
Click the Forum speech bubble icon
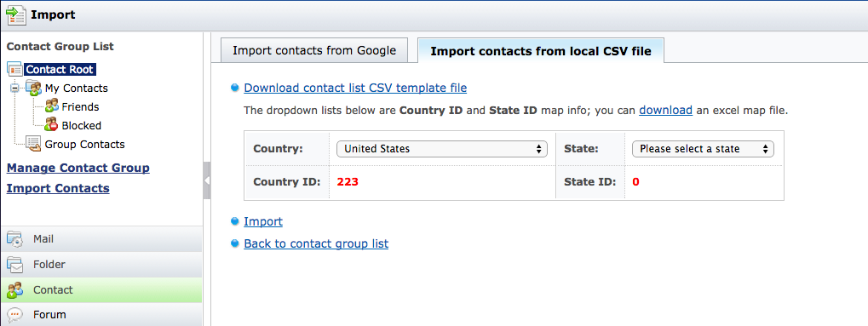15,315
